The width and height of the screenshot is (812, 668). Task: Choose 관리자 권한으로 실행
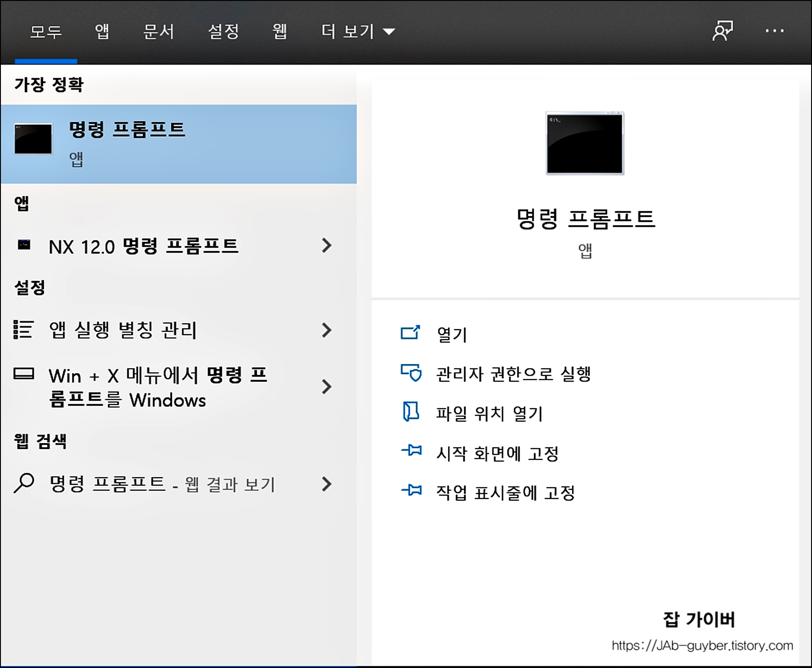pos(513,374)
